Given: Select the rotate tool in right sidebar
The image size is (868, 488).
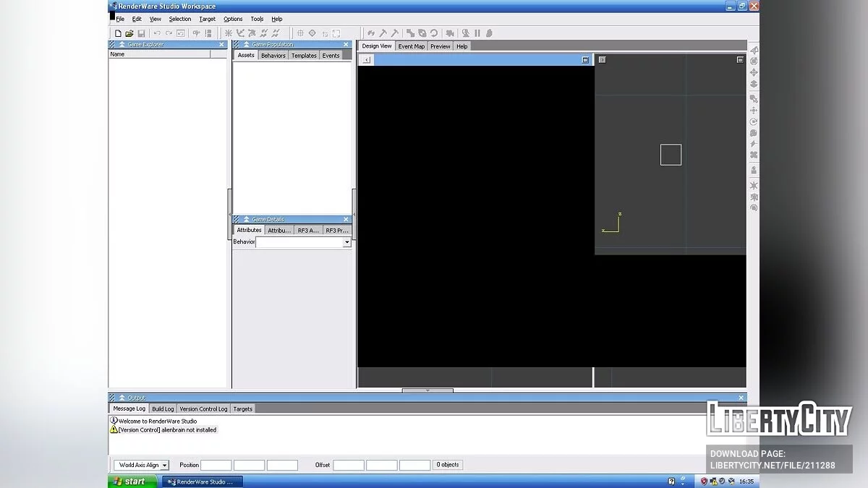Looking at the screenshot, I should coord(753,121).
